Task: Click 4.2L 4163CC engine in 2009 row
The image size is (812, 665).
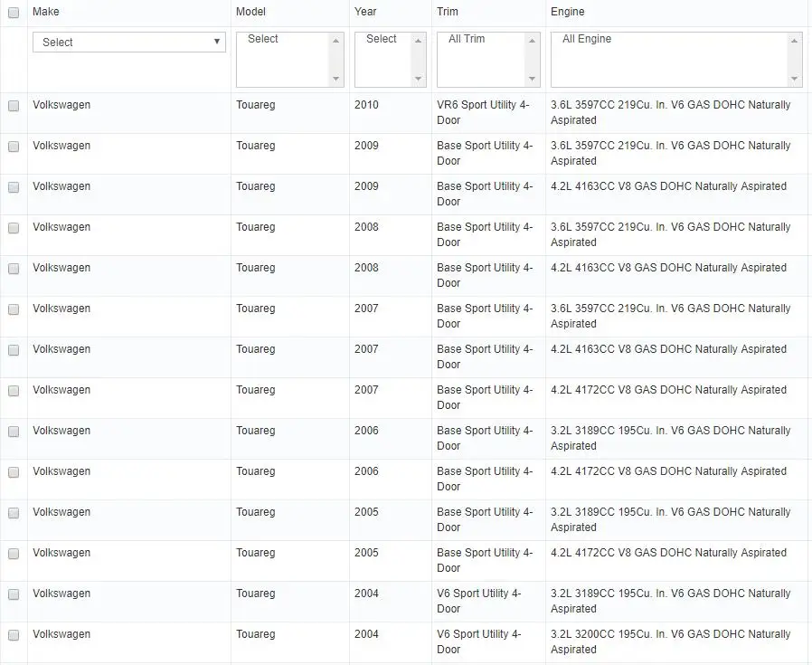Action: (668, 186)
